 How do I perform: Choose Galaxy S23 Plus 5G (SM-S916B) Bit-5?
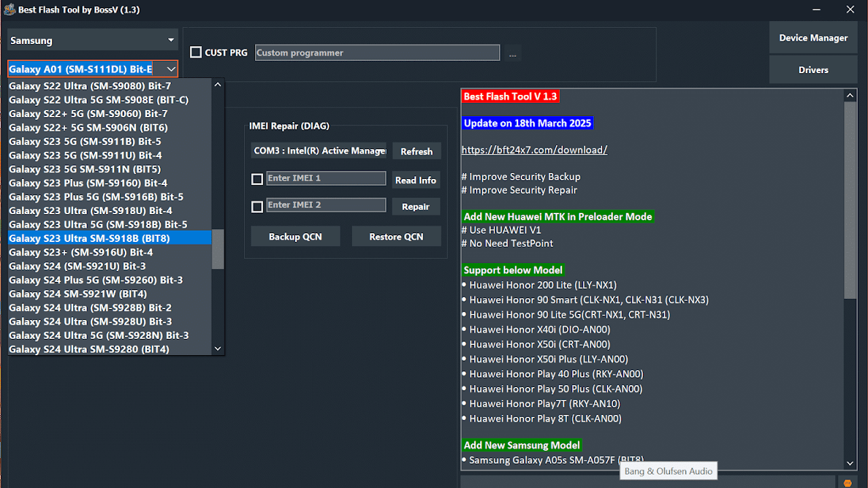point(110,197)
